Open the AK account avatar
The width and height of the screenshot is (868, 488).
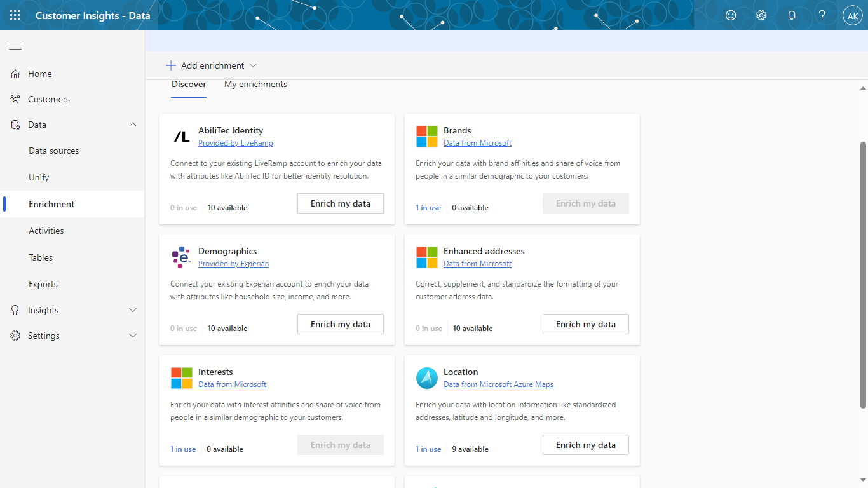(x=852, y=15)
